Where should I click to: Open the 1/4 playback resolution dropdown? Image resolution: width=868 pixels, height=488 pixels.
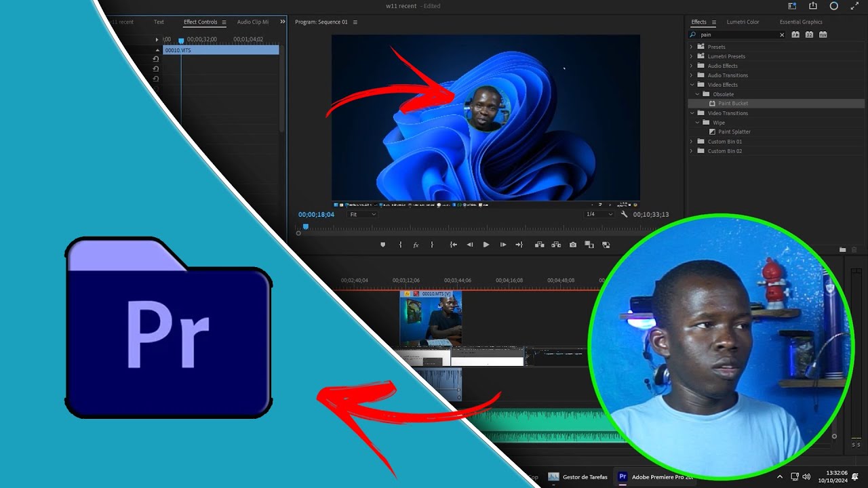pos(599,214)
